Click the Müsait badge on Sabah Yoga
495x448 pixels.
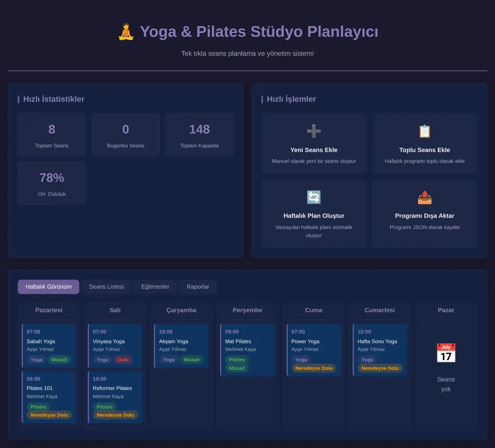[x=59, y=360]
